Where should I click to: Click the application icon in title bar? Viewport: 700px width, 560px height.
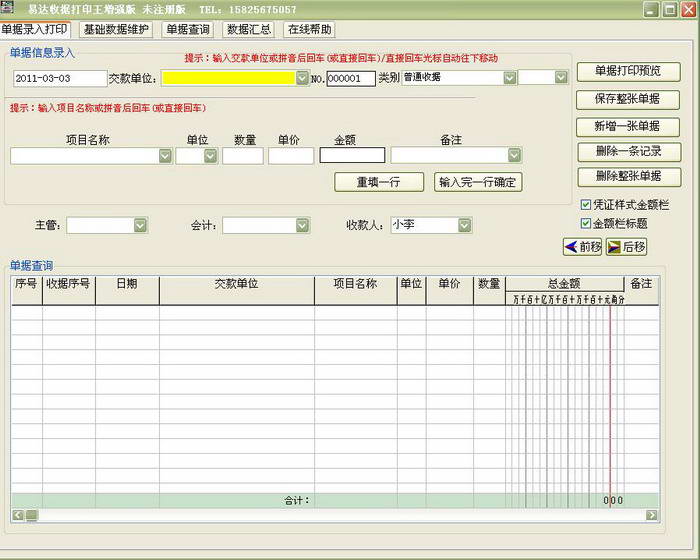tap(8, 8)
